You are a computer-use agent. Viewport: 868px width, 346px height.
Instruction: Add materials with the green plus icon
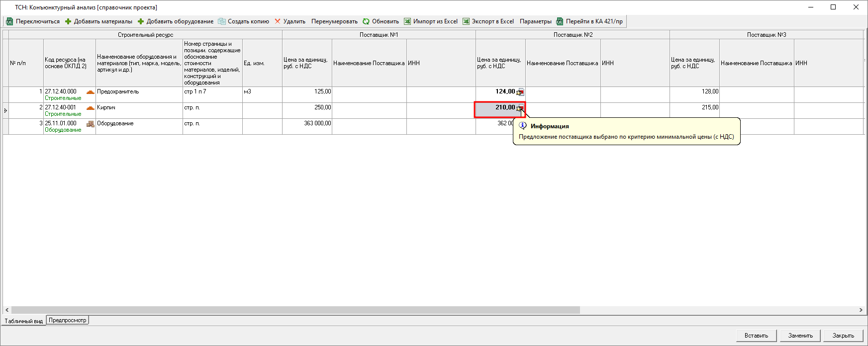68,21
